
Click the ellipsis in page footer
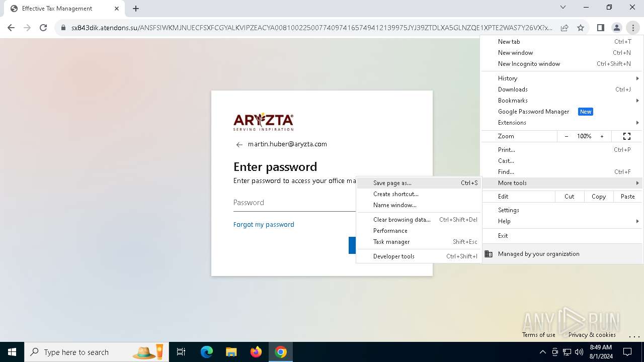pyautogui.click(x=634, y=335)
